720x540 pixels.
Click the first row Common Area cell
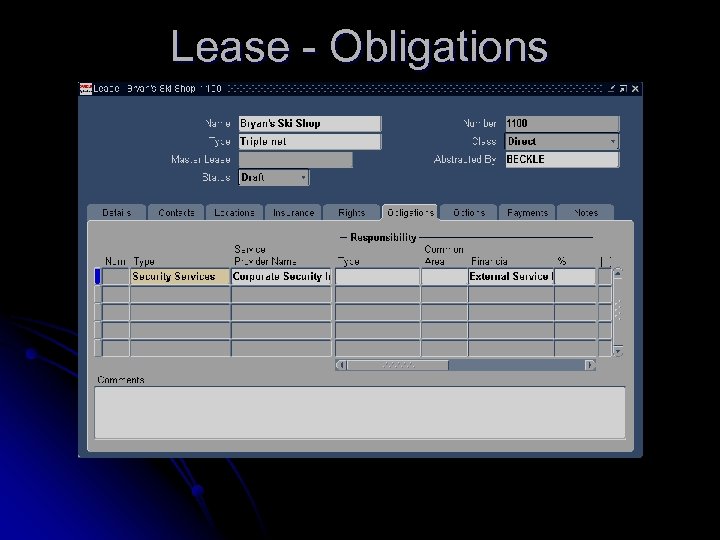444,276
